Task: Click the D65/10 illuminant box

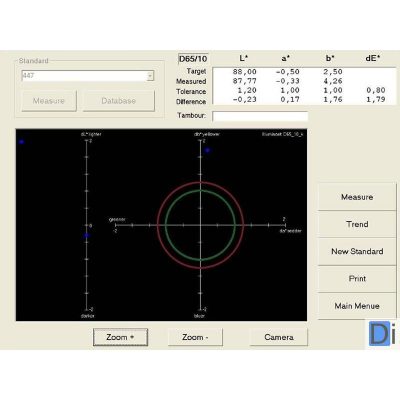Action: point(193,59)
